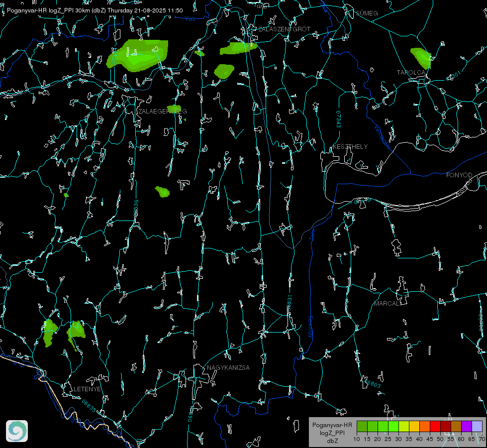The width and height of the screenshot is (487, 448).
Task: Click the TAPOLCA city label
Action: (x=411, y=73)
